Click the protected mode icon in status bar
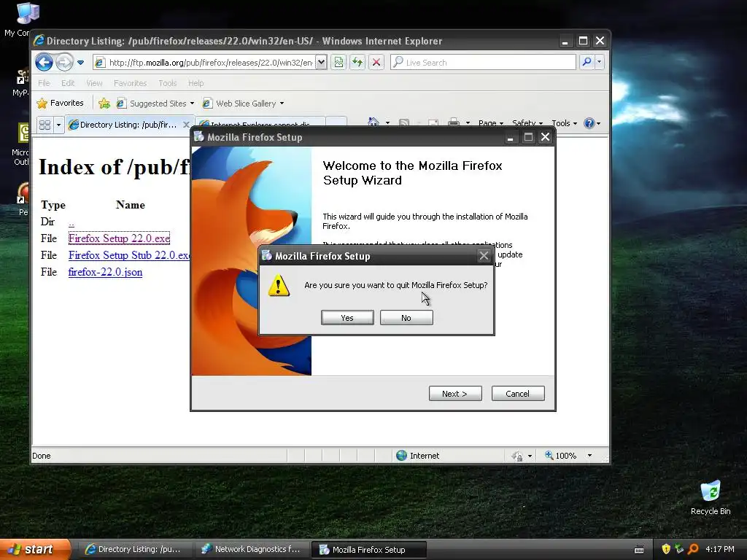747x560 pixels. point(517,456)
